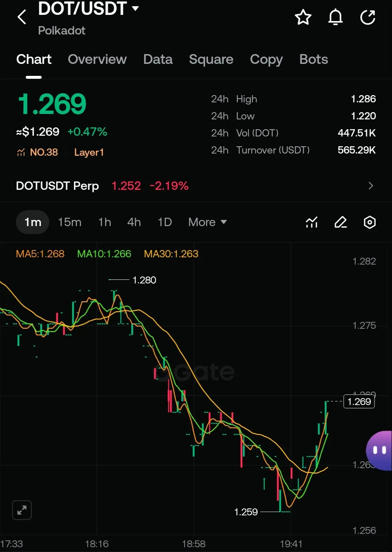Expand the More timeframes dropdown
The image size is (392, 552).
click(x=208, y=222)
